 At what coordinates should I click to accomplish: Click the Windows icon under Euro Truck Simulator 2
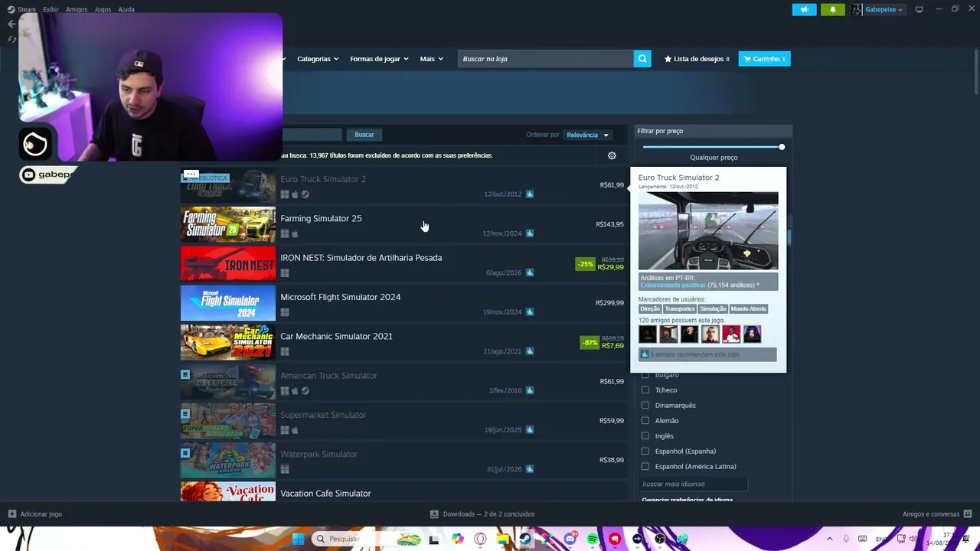click(x=285, y=194)
